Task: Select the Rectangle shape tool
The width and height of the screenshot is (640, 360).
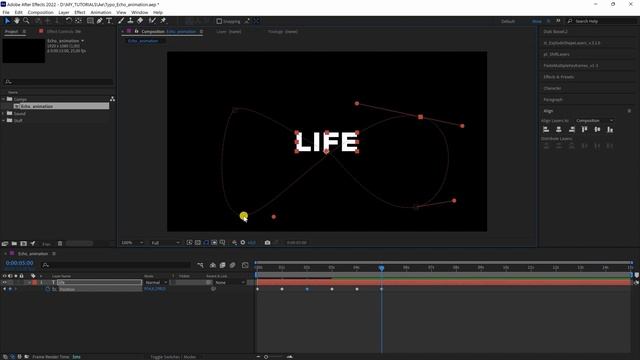Action: 90,21
